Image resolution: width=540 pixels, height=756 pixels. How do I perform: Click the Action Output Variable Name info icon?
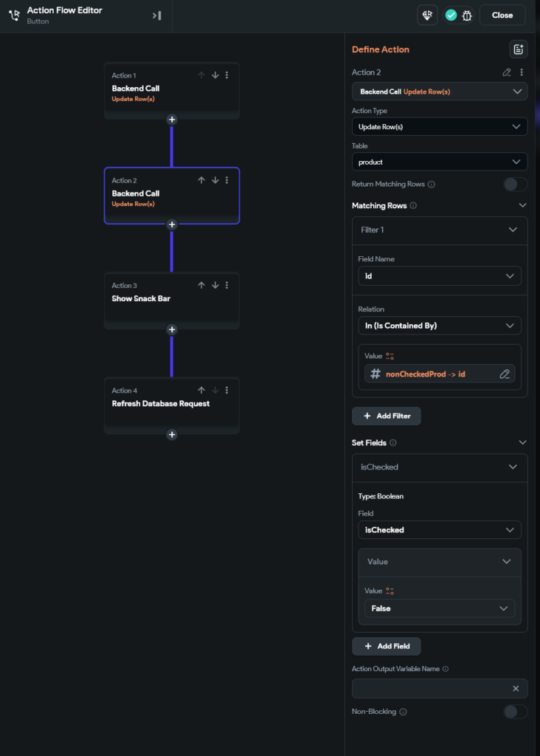446,669
